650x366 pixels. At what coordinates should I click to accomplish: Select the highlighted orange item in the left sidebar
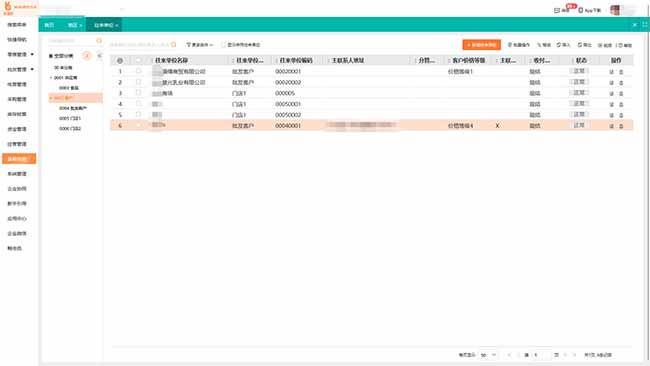[x=19, y=159]
